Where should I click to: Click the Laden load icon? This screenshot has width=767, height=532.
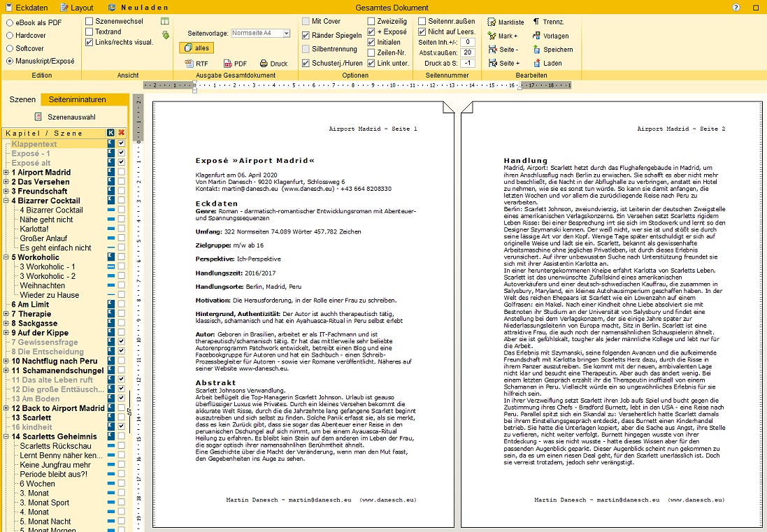[536, 63]
